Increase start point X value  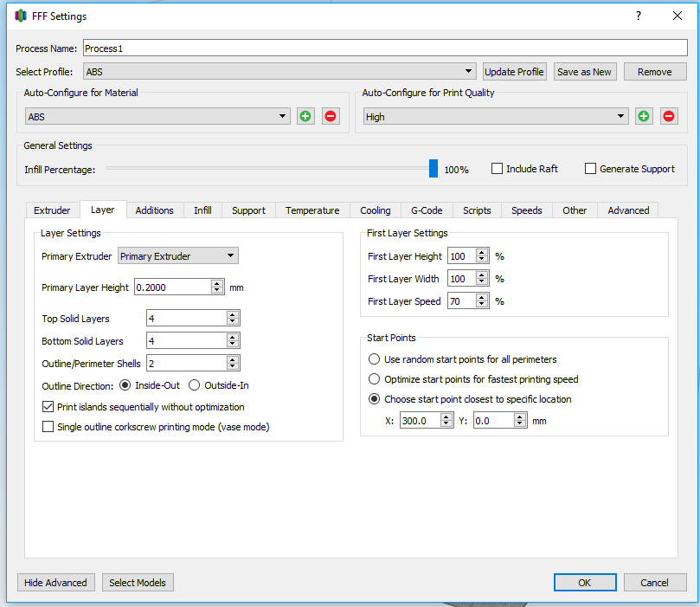pos(446,417)
